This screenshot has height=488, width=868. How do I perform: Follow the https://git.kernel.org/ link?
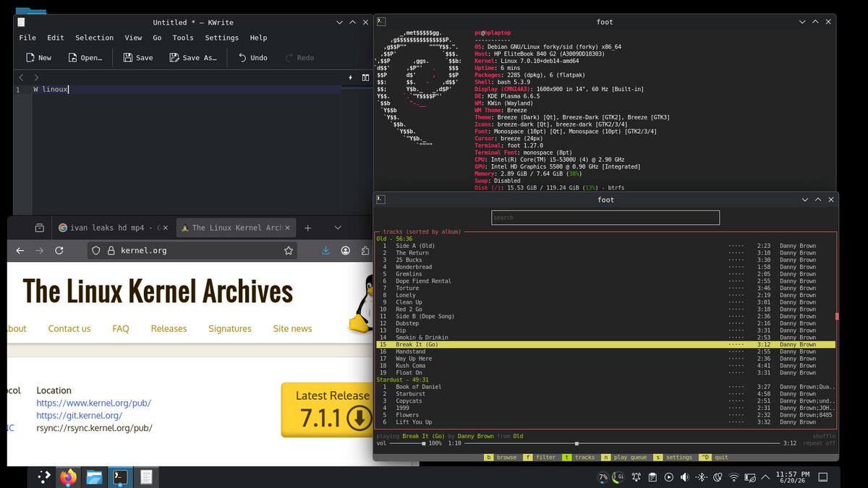[x=79, y=415]
